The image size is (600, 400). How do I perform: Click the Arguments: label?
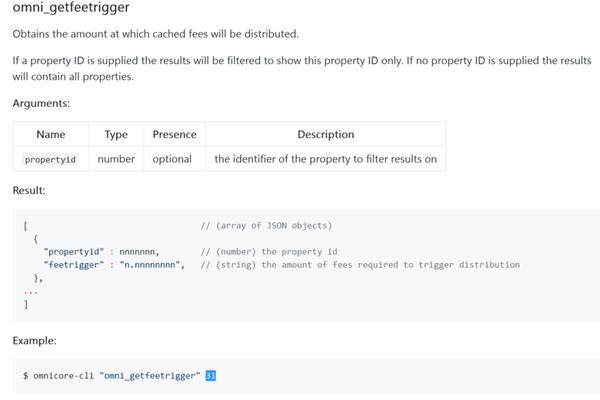[41, 103]
